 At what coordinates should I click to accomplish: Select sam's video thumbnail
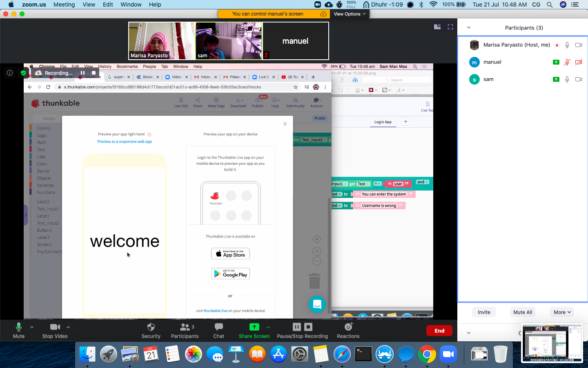pyautogui.click(x=229, y=41)
